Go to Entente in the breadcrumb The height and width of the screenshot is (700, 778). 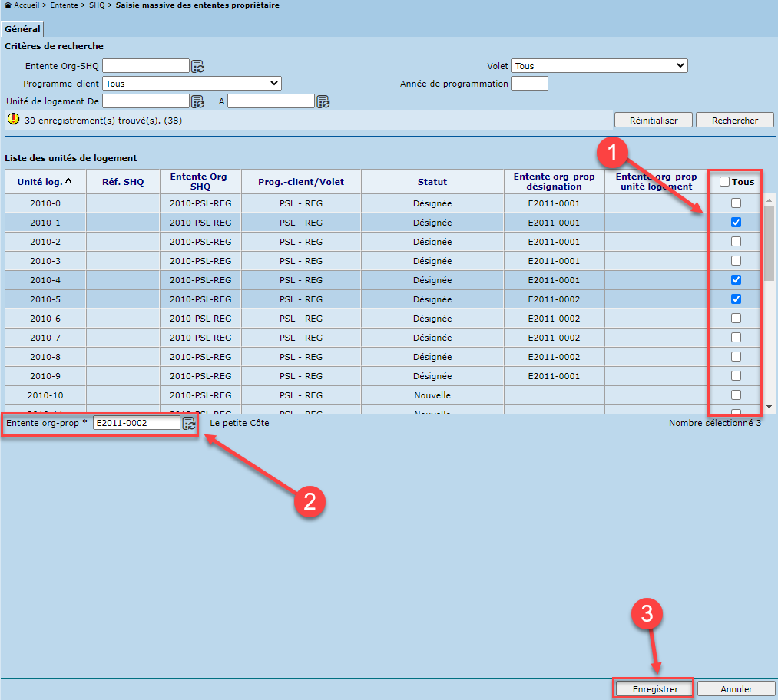(x=64, y=5)
